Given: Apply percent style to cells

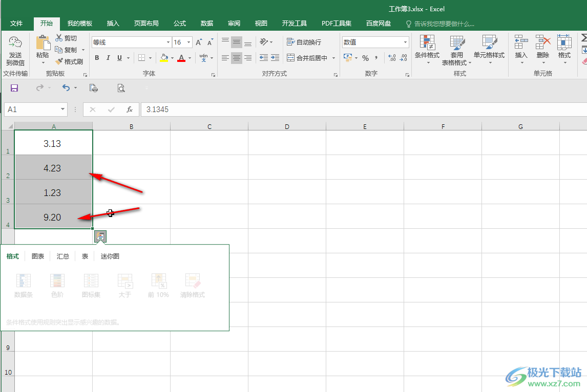Looking at the screenshot, I should point(365,58).
